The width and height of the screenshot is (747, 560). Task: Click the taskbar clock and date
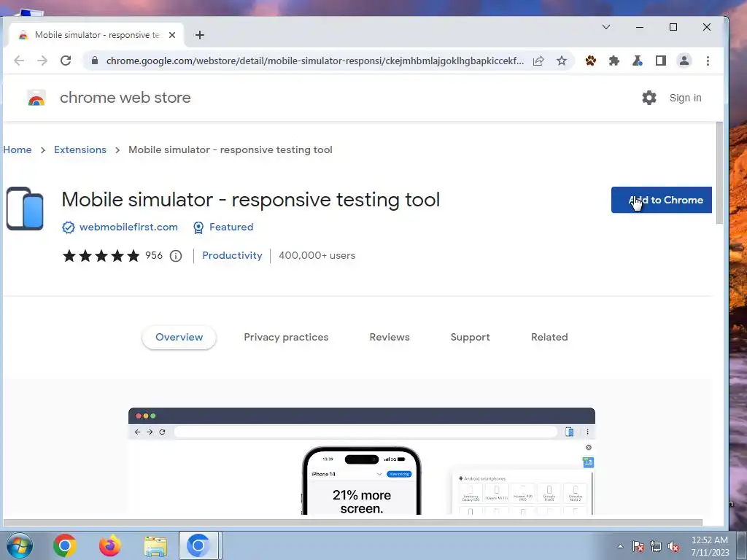point(710,546)
